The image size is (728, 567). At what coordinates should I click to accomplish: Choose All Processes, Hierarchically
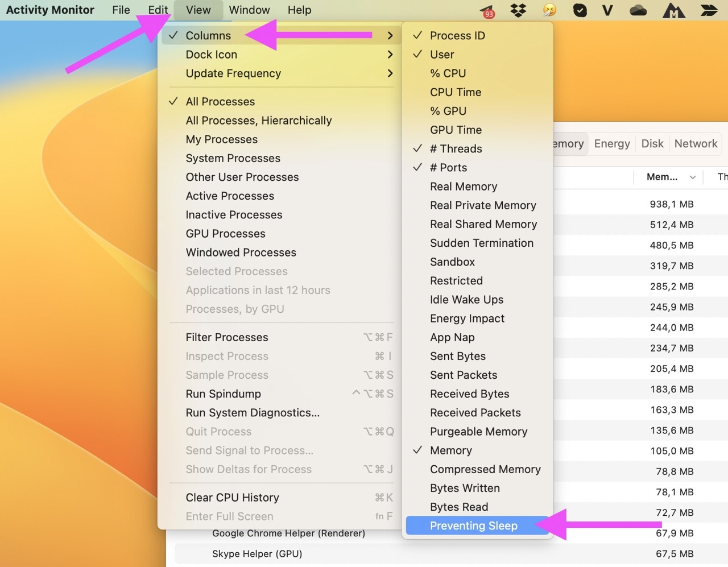280,120
